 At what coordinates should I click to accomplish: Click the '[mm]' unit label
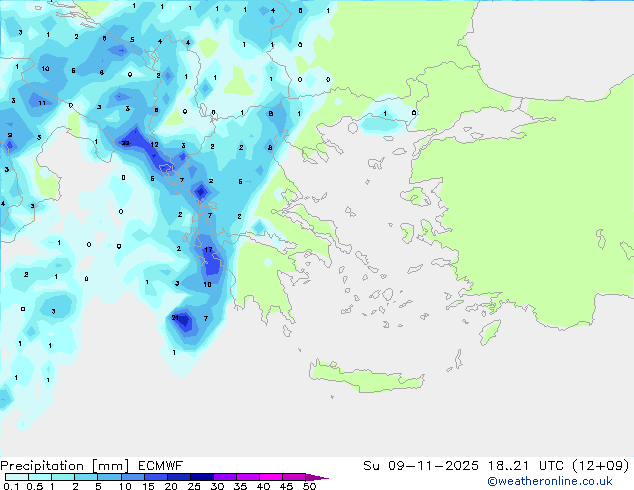click(x=111, y=466)
